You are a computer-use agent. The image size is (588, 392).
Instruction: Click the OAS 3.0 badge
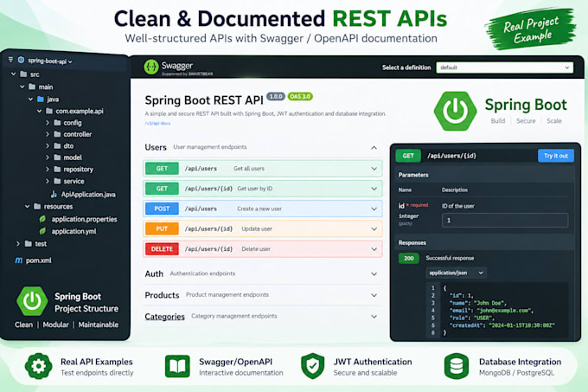click(x=300, y=96)
